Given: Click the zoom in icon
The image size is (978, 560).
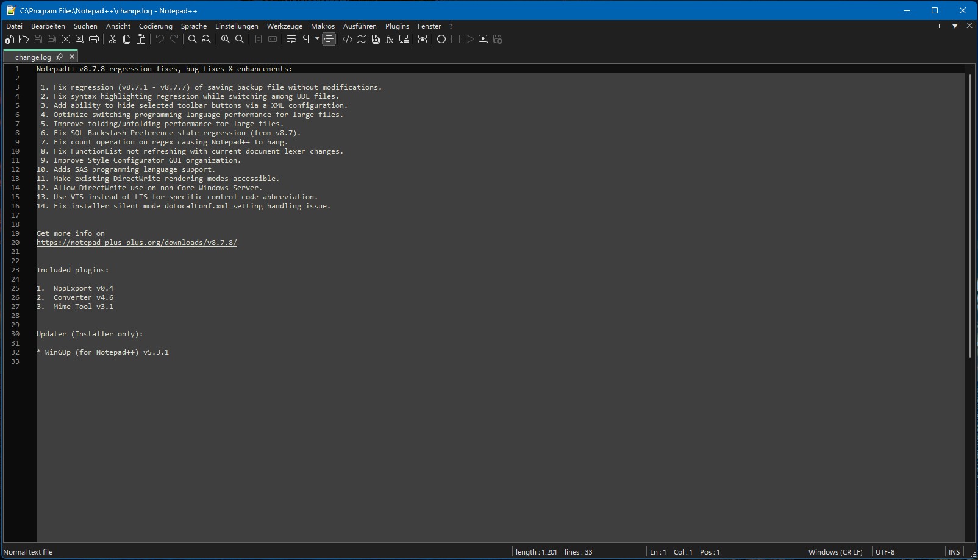Looking at the screenshot, I should point(226,39).
